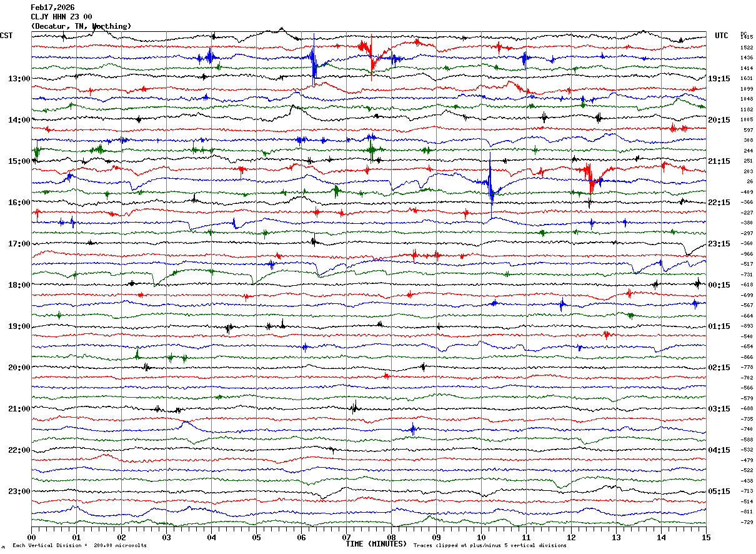Click the DC offset value 1631

(747, 79)
